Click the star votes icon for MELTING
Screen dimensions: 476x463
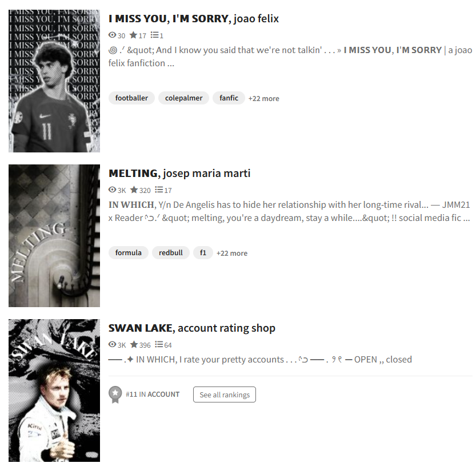click(134, 190)
